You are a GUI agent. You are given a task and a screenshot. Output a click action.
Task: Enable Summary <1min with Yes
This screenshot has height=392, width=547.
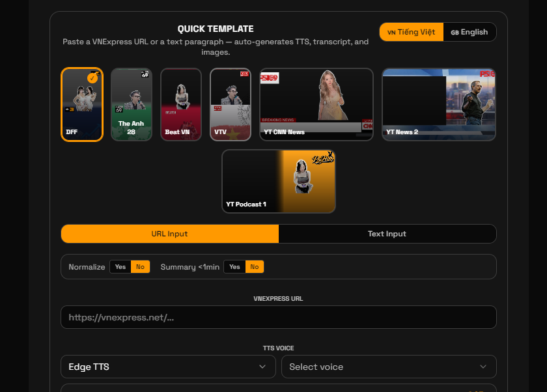(235, 267)
